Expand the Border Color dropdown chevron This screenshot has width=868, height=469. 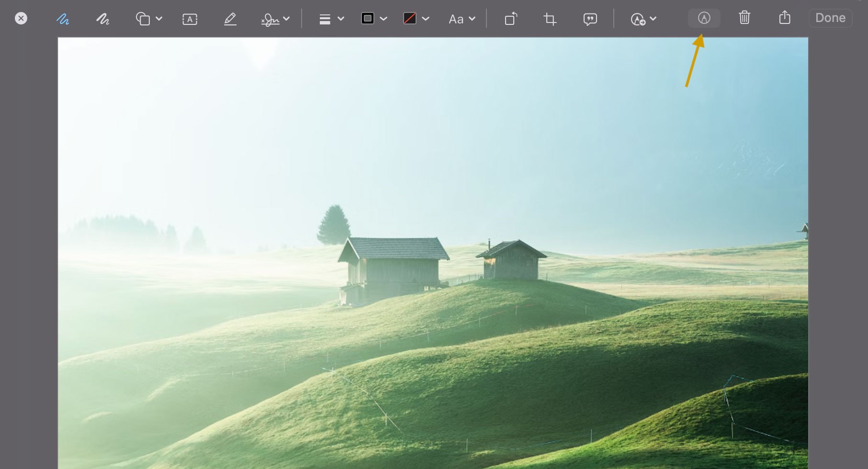(383, 19)
